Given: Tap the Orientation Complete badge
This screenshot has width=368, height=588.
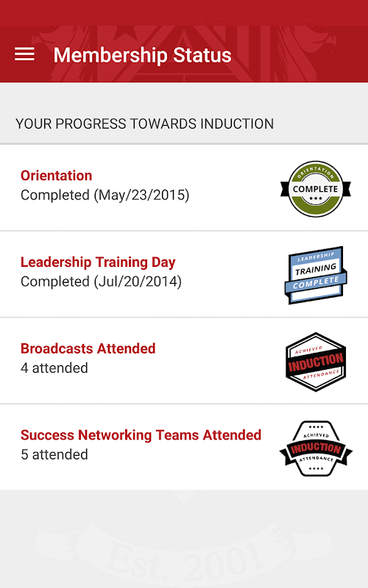Looking at the screenshot, I should 316,189.
